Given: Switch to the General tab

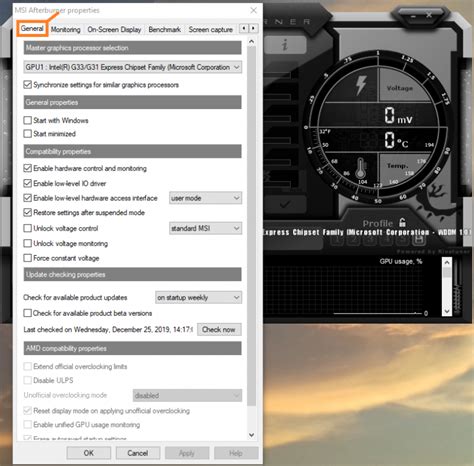Looking at the screenshot, I should [32, 29].
